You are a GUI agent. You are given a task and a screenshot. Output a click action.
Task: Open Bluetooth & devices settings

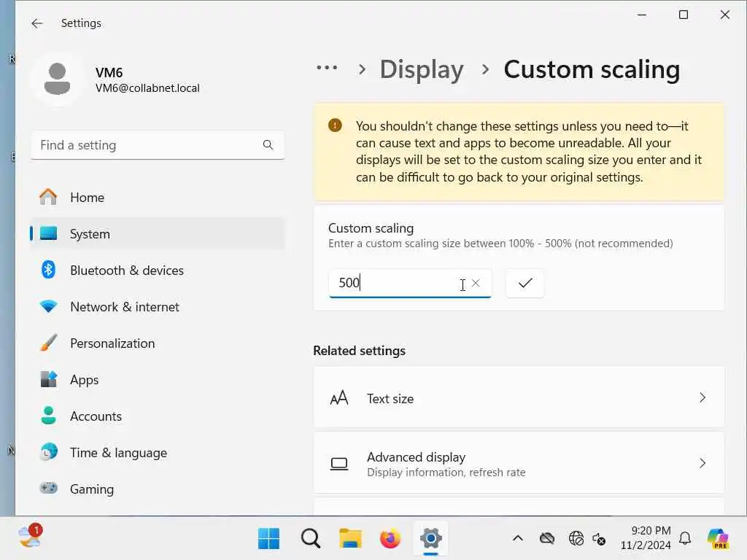(126, 271)
